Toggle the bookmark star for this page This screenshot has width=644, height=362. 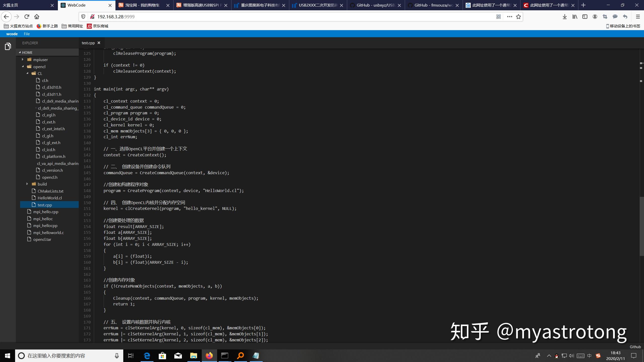[518, 17]
